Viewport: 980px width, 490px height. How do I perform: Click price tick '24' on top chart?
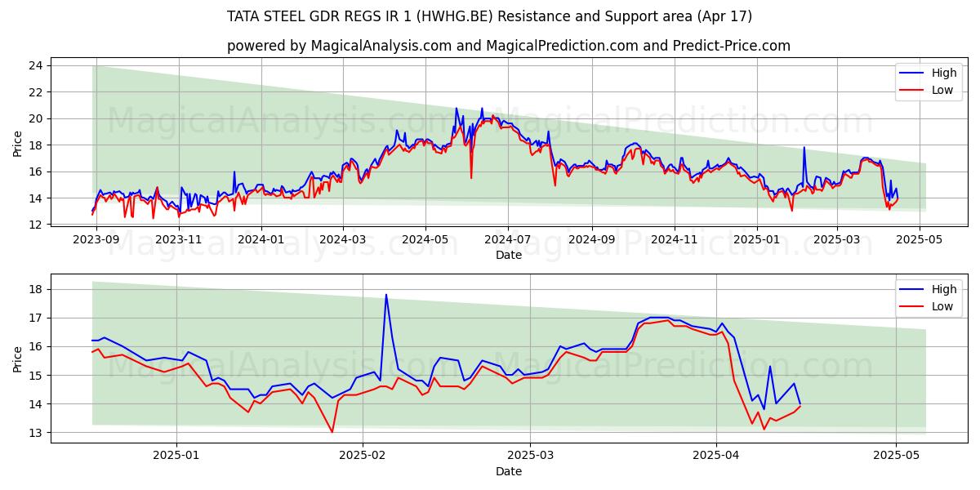36,65
